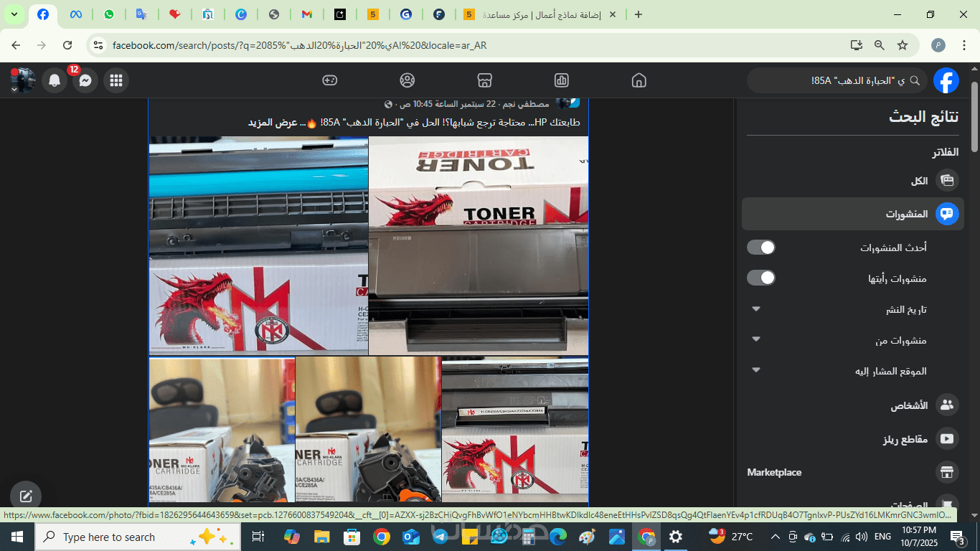This screenshot has width=980, height=551.
Task: Switch to the إضافة نماذج أعمال tab
Action: click(542, 14)
